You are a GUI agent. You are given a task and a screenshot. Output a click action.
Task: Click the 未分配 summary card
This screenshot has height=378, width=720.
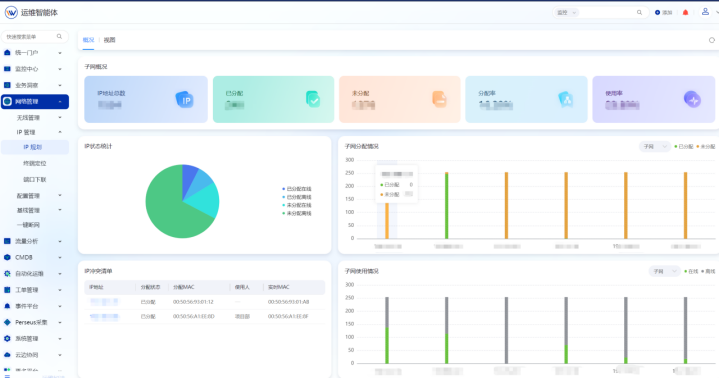399,99
